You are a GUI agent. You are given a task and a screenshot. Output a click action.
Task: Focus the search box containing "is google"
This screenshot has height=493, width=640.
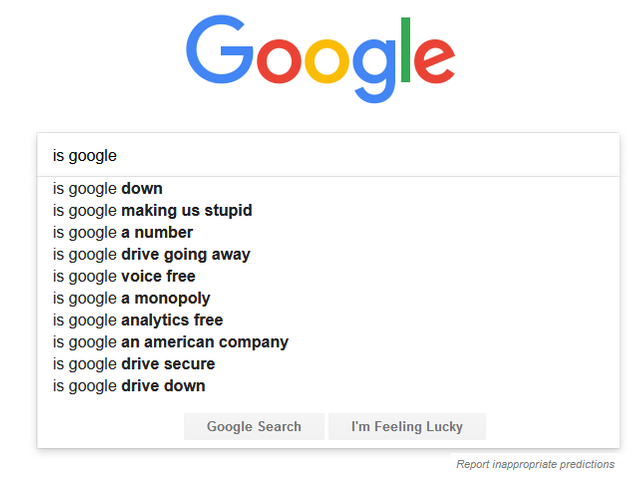pyautogui.click(x=328, y=156)
